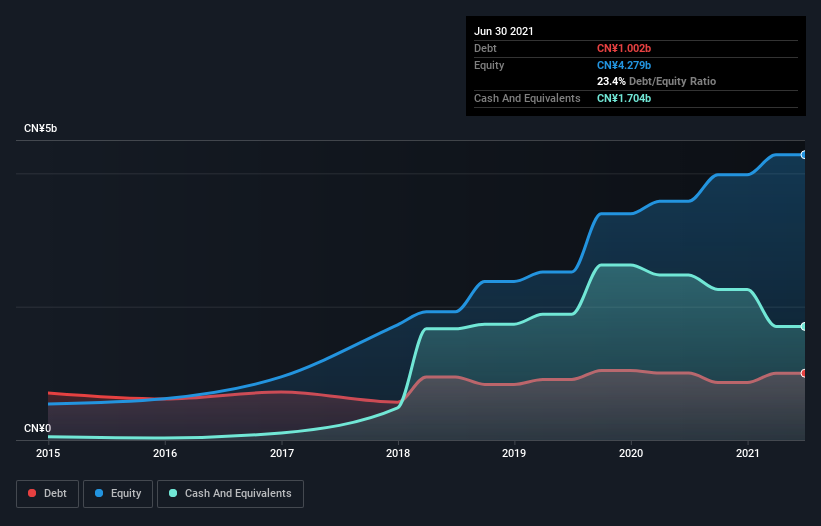821x526 pixels.
Task: Click tooltip Cash And Equivalents row label
Action: [527, 98]
